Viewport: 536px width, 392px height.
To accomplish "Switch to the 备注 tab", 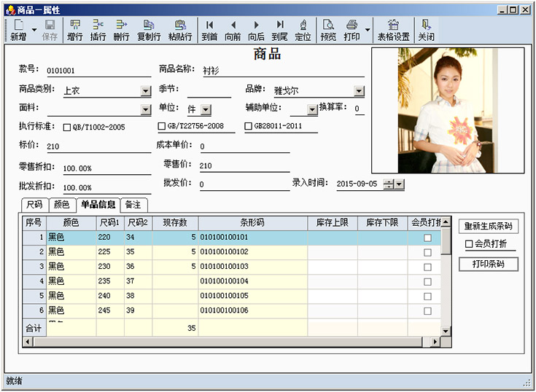I will coord(133,205).
